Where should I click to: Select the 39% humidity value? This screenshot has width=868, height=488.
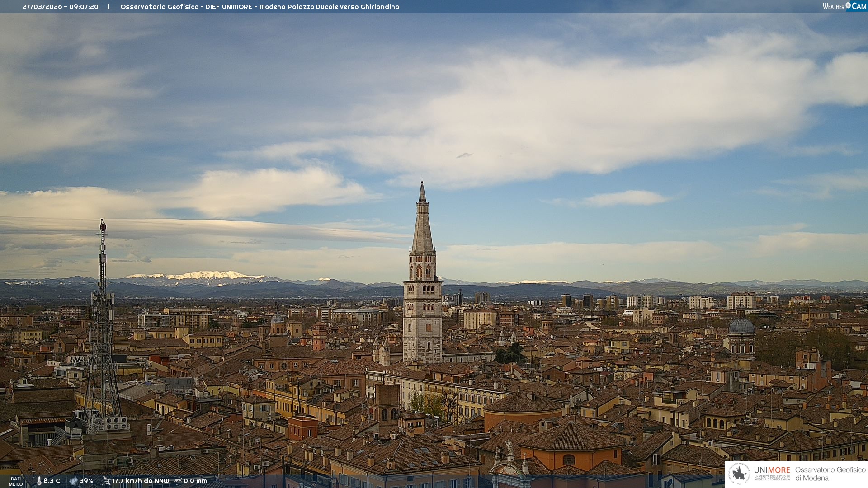click(86, 481)
